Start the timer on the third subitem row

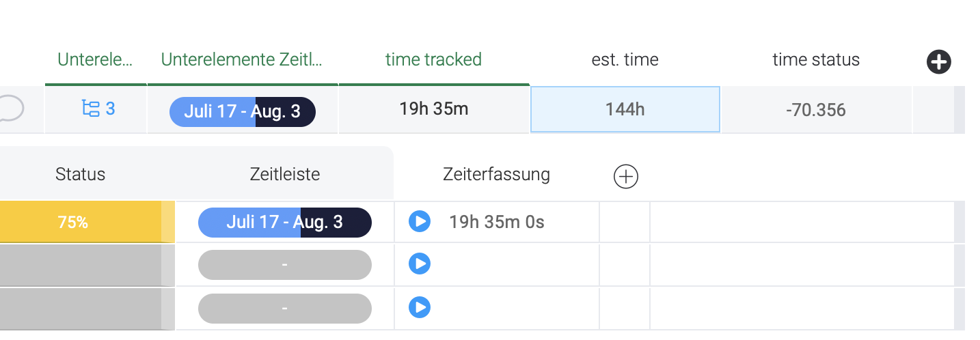point(420,308)
